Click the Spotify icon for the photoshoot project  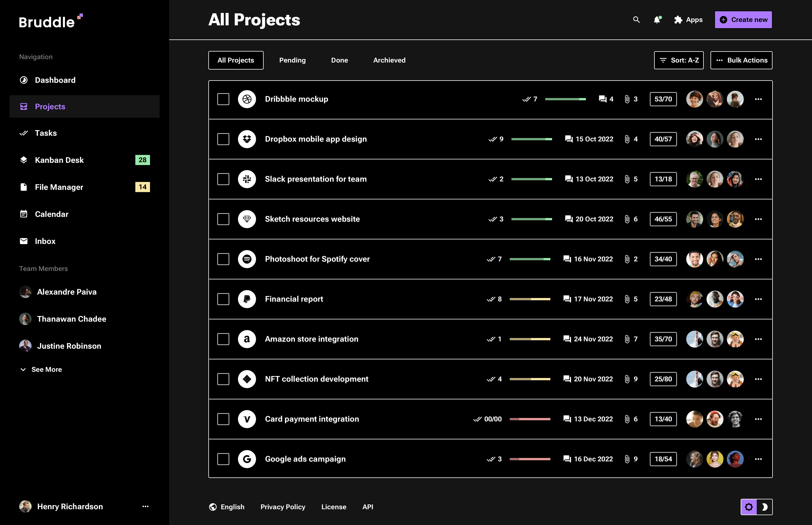click(247, 259)
